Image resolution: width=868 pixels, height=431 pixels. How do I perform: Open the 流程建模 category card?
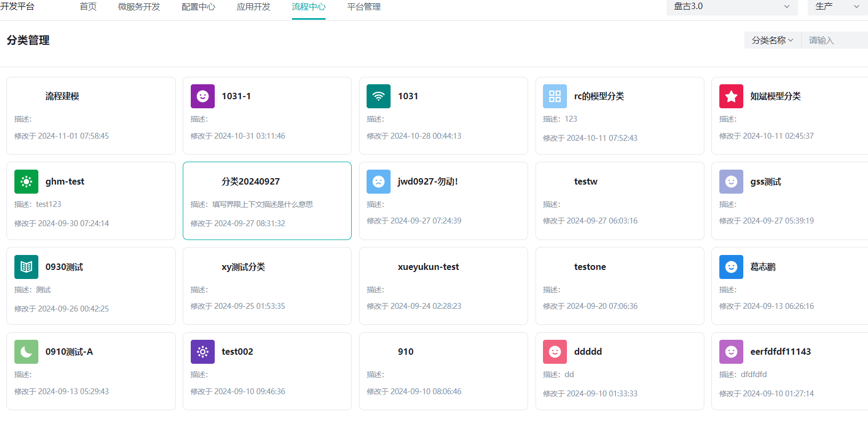[91, 116]
